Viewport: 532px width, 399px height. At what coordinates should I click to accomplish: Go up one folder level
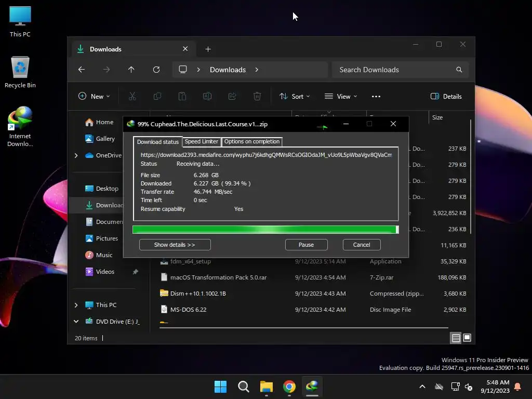[131, 70]
